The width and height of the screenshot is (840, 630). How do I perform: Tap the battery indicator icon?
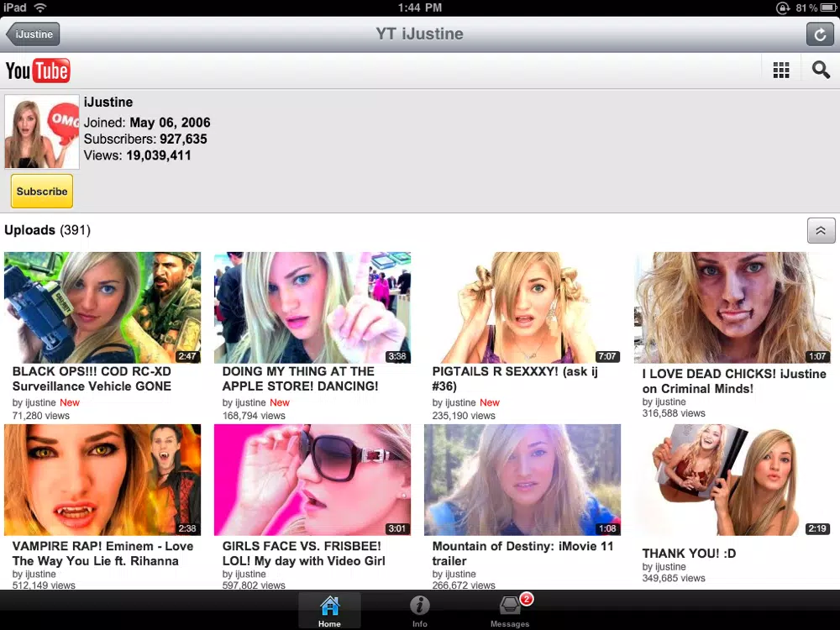click(x=828, y=8)
